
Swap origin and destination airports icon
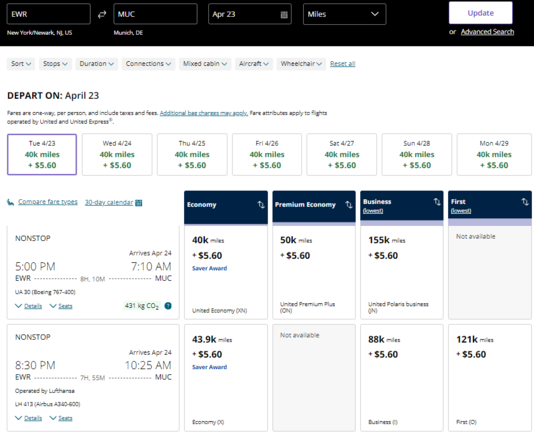tap(102, 14)
